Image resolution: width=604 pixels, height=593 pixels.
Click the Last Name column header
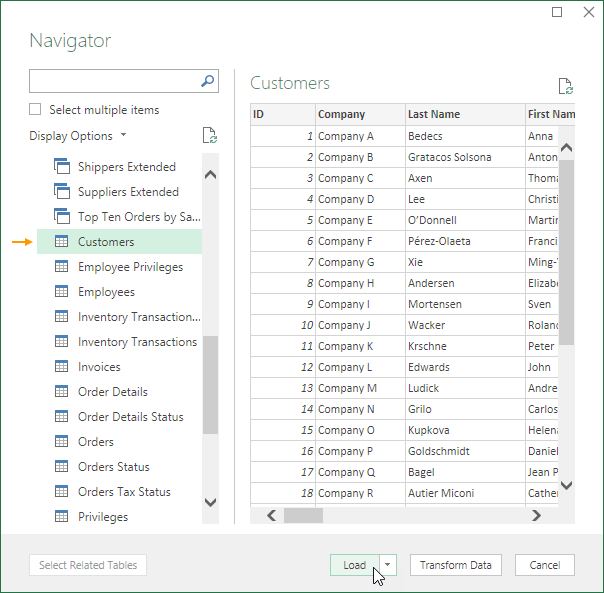click(464, 115)
